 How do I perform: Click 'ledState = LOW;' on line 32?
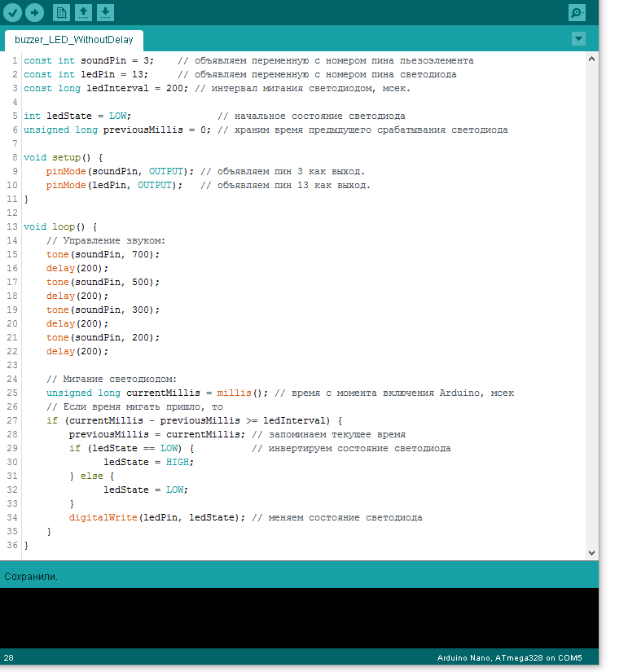pos(146,490)
